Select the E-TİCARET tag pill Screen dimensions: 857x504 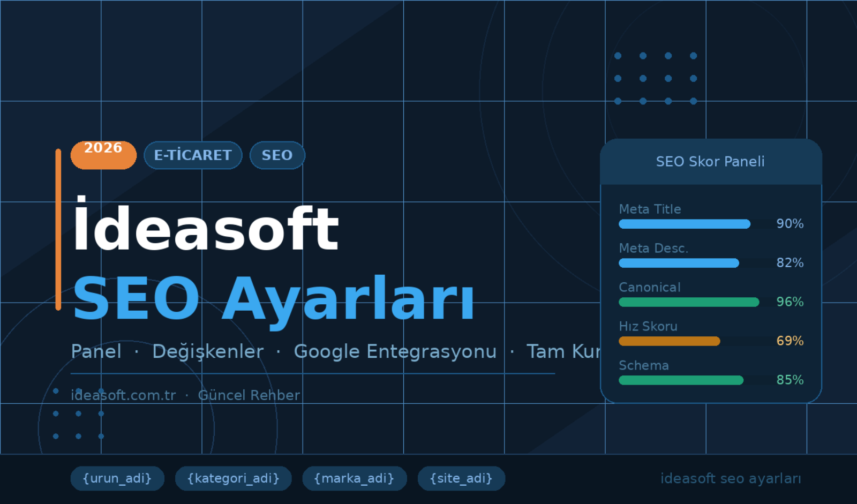pyautogui.click(x=193, y=155)
